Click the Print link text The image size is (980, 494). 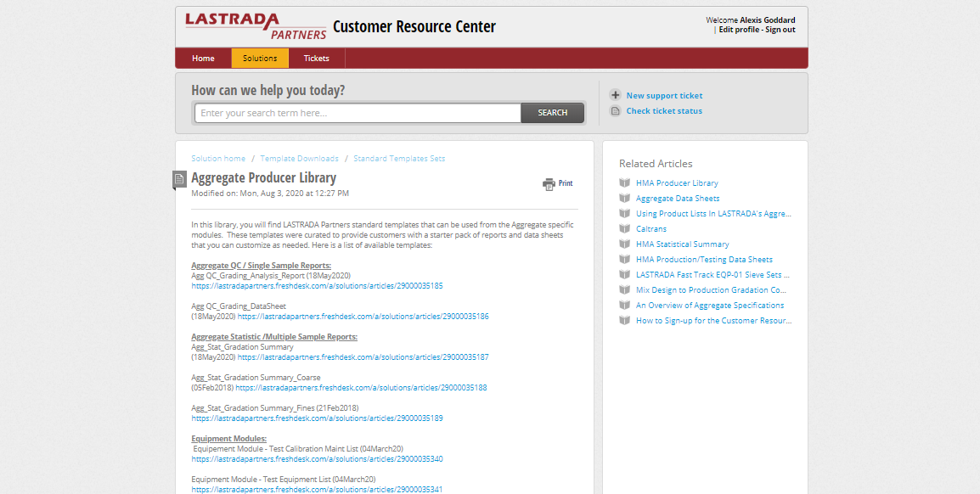[x=566, y=183]
